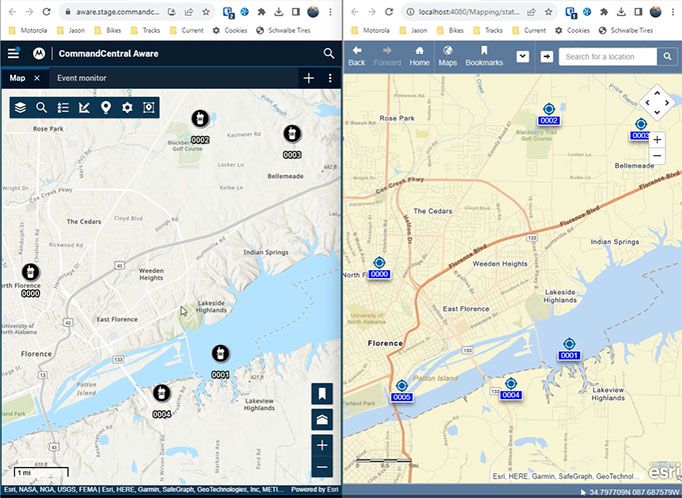Click the Bookmarks button in right toolbar
682x498 pixels.
pos(484,56)
